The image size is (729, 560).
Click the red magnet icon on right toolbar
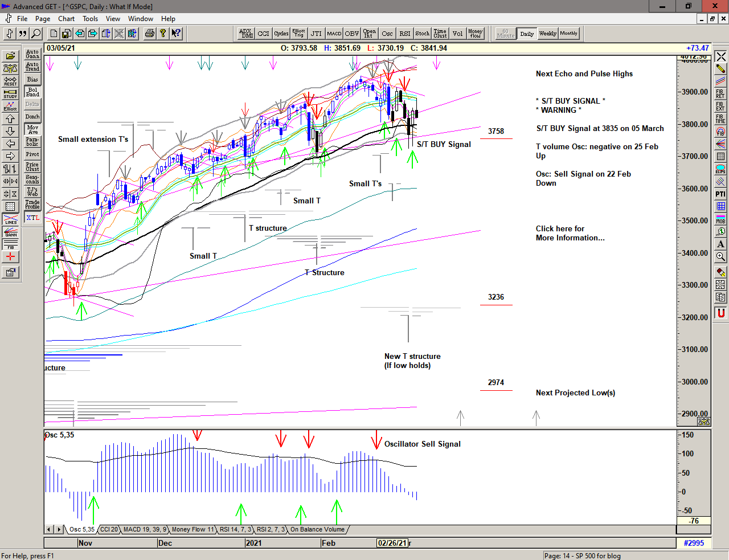coord(720,313)
